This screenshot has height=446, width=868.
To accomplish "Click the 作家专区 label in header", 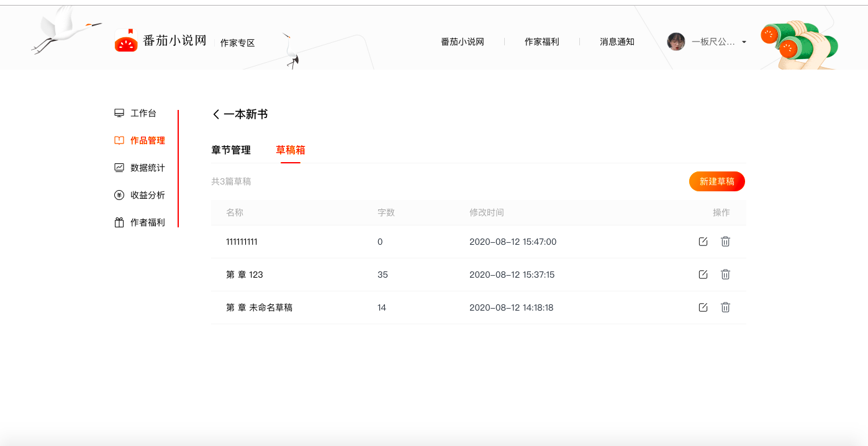I will click(x=238, y=43).
